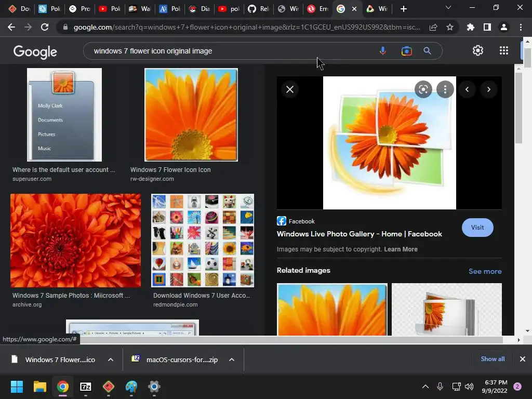Reload the current page
Screen dimensions: 532x399
tap(45, 27)
